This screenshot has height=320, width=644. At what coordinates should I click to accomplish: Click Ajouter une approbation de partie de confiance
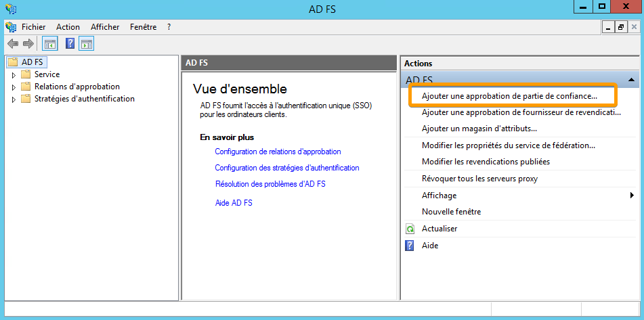pyautogui.click(x=509, y=95)
